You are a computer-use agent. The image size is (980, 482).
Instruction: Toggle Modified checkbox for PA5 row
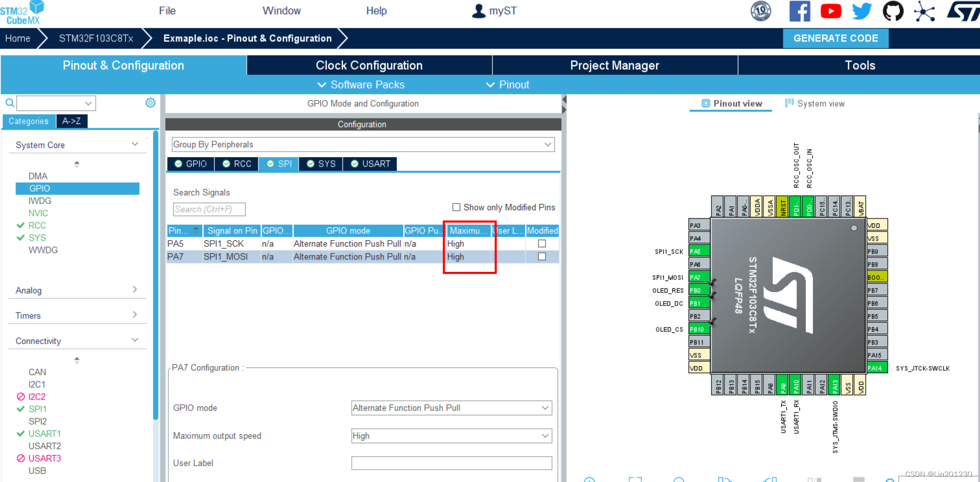point(542,243)
